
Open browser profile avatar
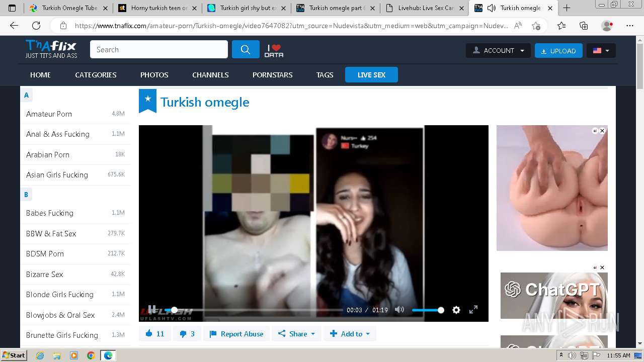[607, 26]
